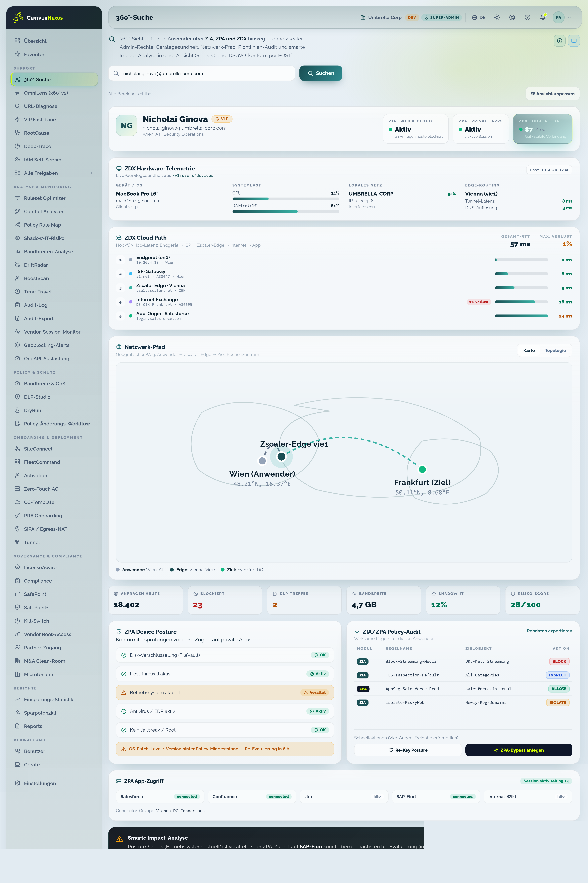The image size is (588, 883).
Task: Click Rohdaten exportieren link
Action: tap(549, 631)
